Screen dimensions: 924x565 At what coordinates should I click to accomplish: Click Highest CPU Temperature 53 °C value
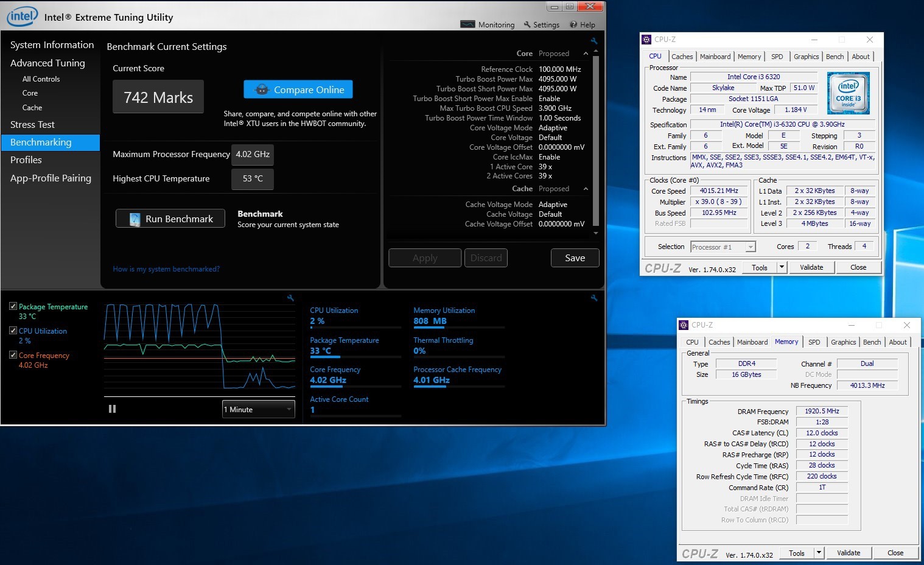pos(253,179)
